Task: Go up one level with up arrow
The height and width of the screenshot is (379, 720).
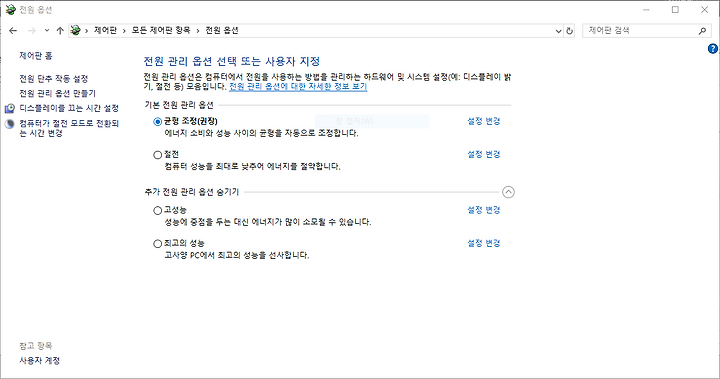Action: click(60, 31)
